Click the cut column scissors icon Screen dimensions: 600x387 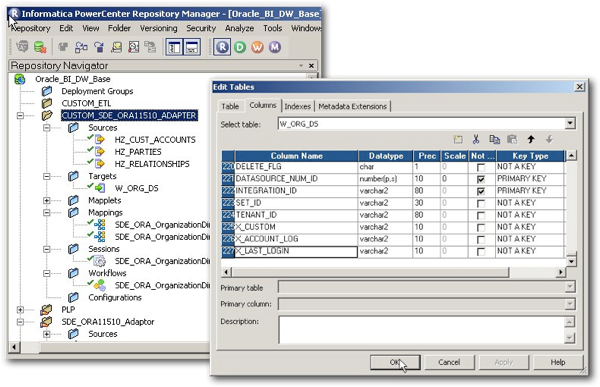click(476, 139)
